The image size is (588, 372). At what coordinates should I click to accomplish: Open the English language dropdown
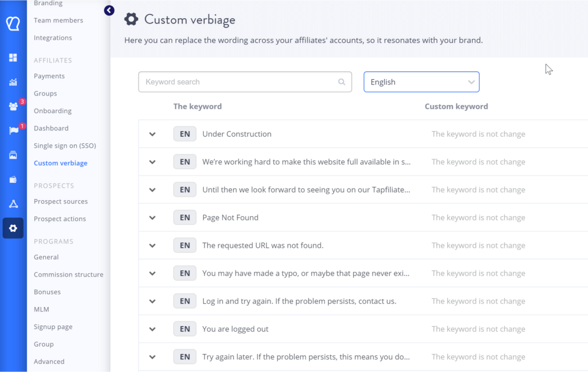421,82
